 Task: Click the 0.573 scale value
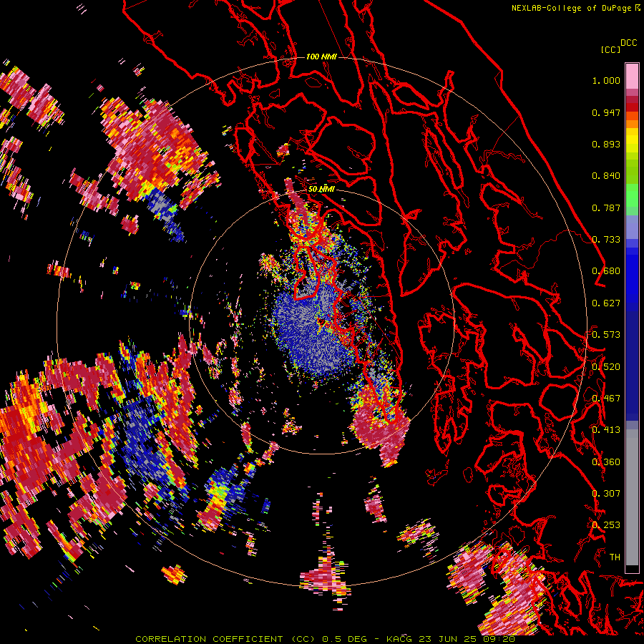pos(606,335)
